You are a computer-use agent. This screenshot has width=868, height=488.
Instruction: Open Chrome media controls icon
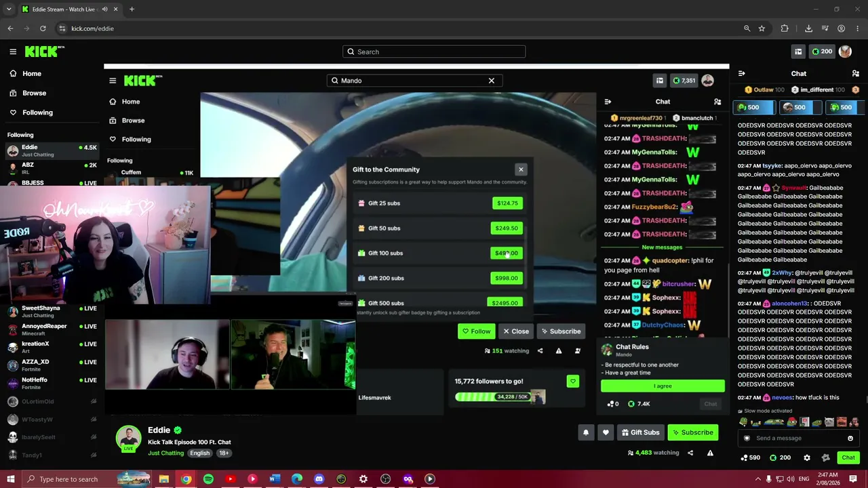click(825, 28)
